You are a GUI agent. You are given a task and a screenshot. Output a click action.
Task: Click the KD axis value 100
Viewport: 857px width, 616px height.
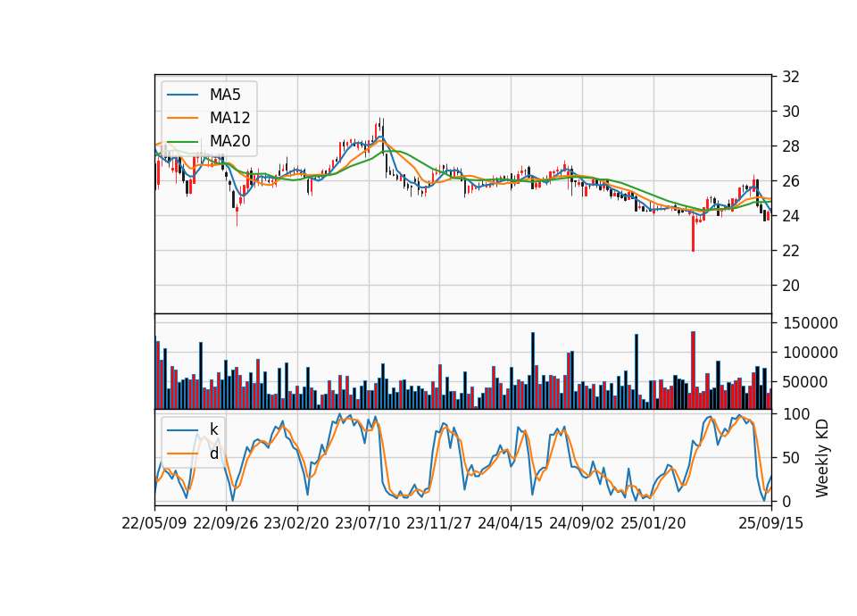(795, 414)
